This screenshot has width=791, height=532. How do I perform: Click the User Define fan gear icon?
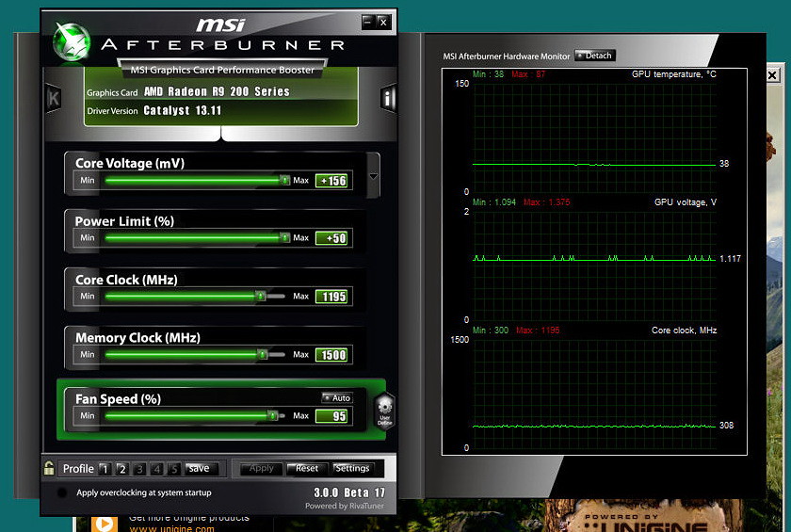384,411
